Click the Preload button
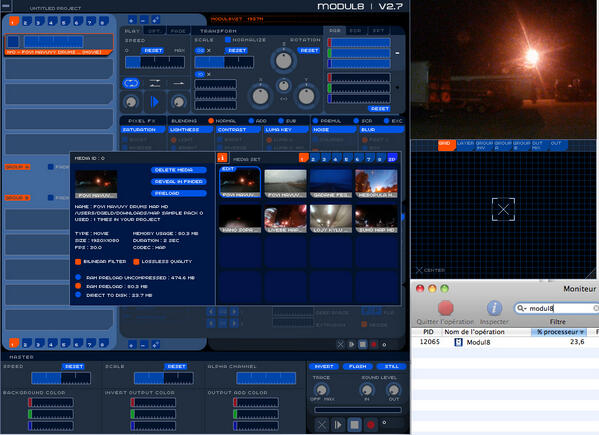 coord(178,193)
